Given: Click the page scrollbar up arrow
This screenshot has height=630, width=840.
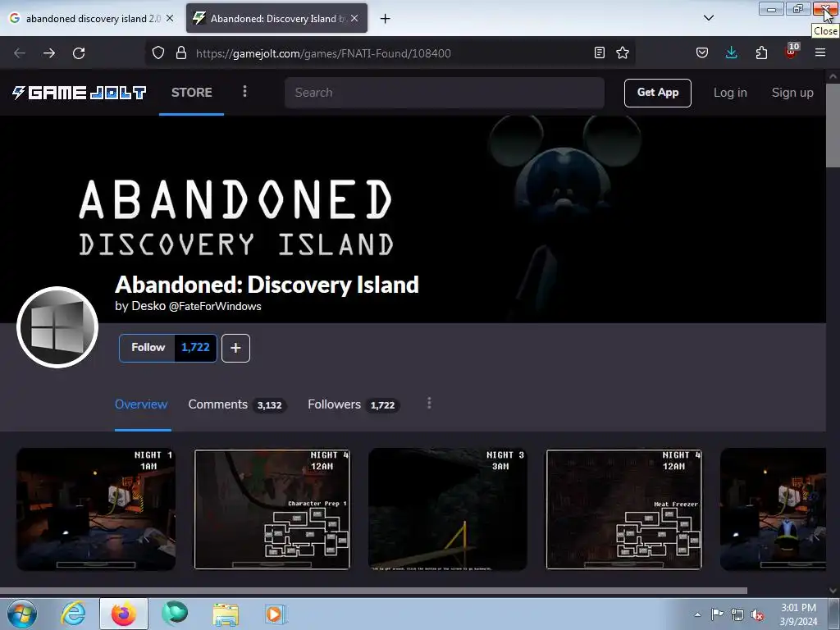Looking at the screenshot, I should pos(833,76).
